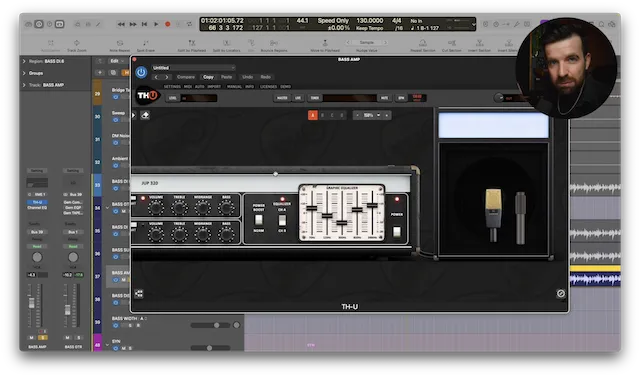Decrease zoom with minus button in TH-U
The height and width of the screenshot is (377, 640).
(357, 115)
